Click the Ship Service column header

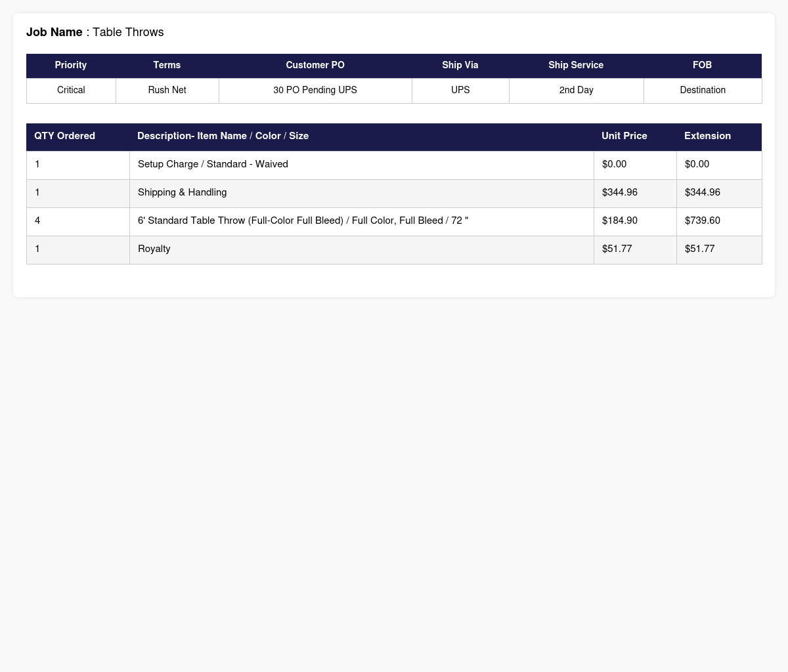(x=576, y=66)
